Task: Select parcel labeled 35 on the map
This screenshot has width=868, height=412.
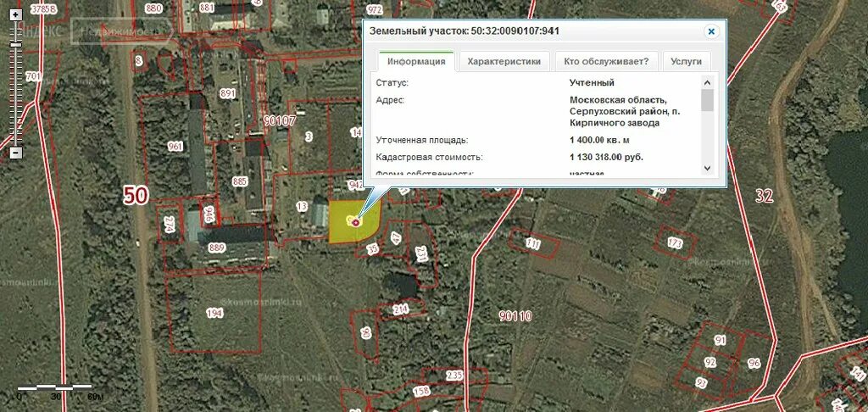Action: tap(373, 248)
